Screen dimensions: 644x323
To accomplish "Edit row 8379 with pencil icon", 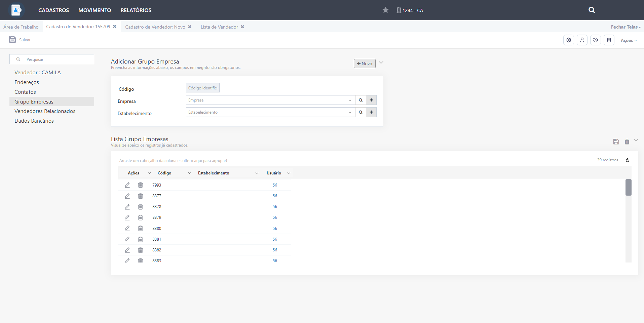I will (127, 217).
